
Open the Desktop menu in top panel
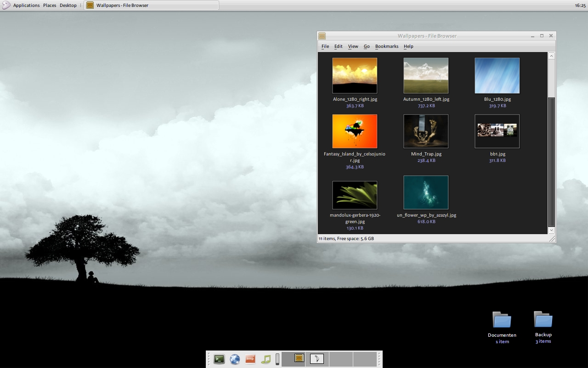click(x=68, y=6)
